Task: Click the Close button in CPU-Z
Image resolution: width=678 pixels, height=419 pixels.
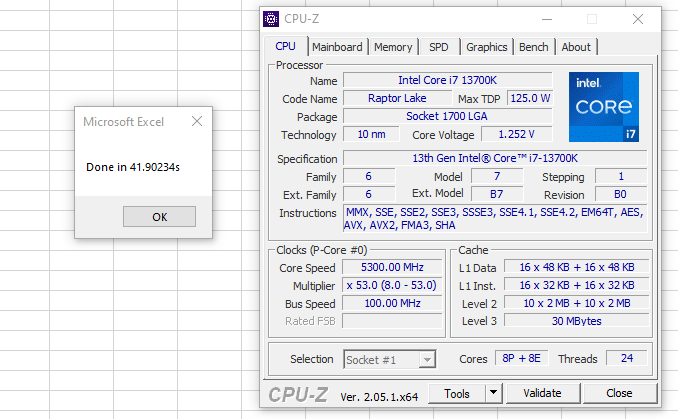Action: 619,393
